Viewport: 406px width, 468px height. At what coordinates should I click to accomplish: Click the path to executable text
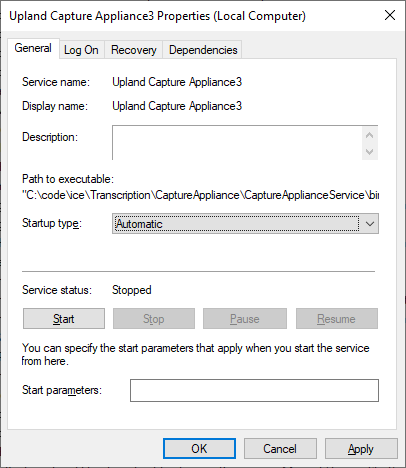[200, 195]
